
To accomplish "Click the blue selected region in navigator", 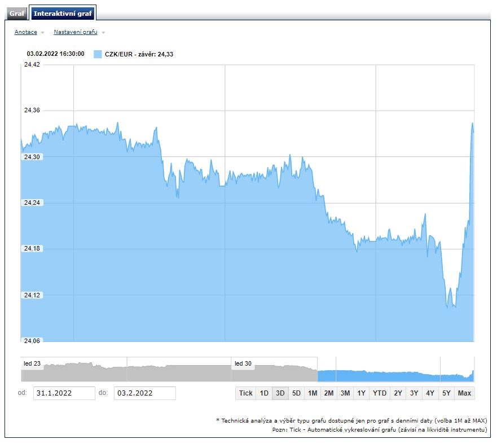I will (x=395, y=375).
